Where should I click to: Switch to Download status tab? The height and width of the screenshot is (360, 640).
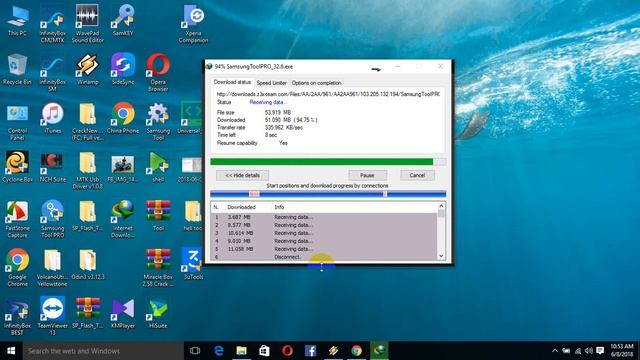[232, 82]
